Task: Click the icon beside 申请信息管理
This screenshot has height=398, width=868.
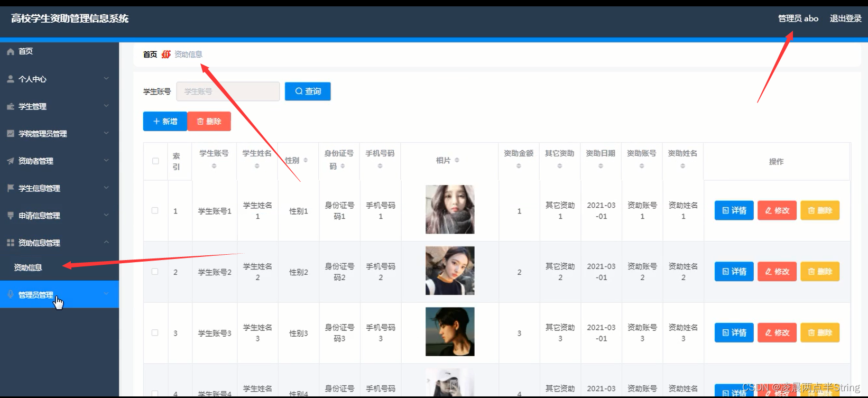Action: [x=11, y=216]
